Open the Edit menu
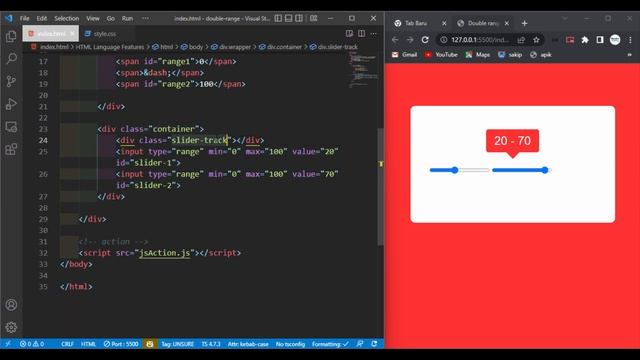Viewport: 640px width, 360px height. pos(42,18)
